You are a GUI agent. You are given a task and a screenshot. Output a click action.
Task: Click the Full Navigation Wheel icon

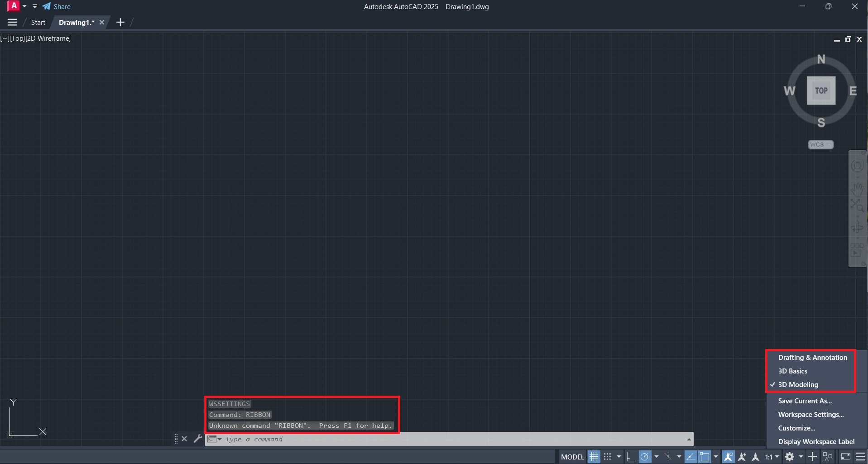click(x=857, y=166)
